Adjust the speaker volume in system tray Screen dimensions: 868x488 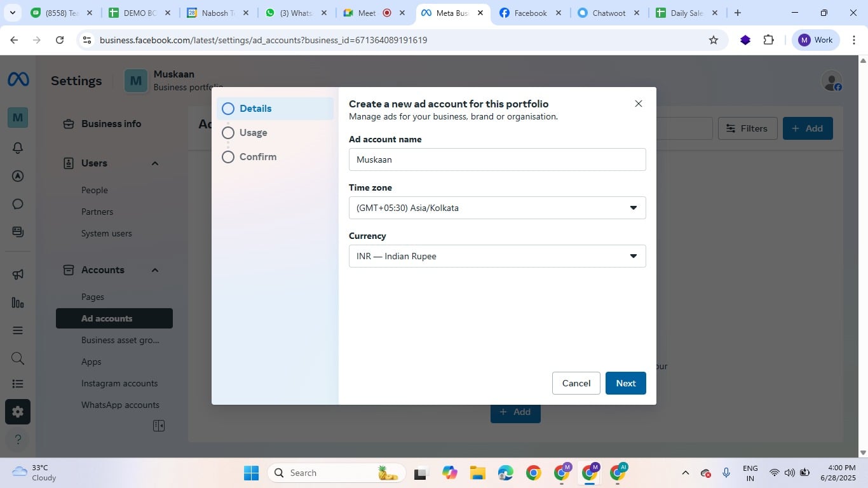(x=789, y=473)
